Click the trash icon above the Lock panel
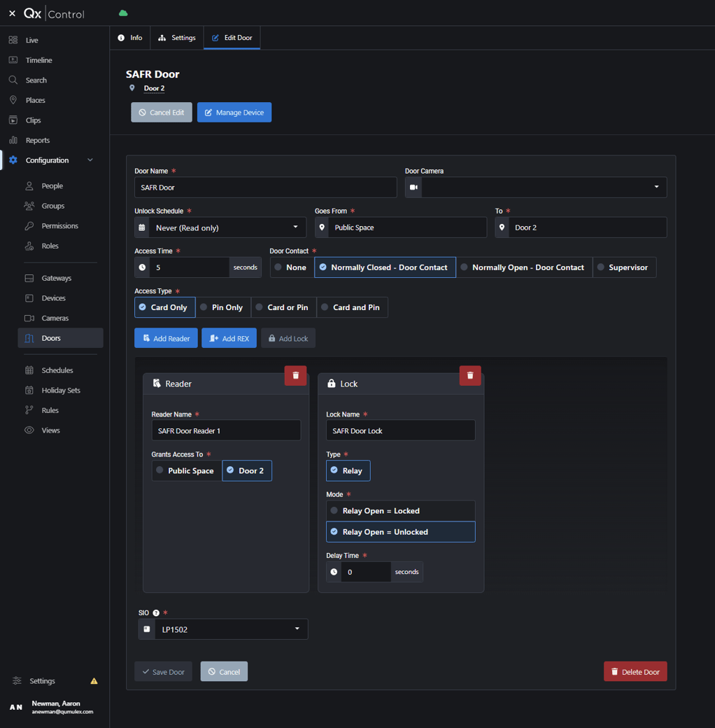This screenshot has height=728, width=715. tap(470, 375)
